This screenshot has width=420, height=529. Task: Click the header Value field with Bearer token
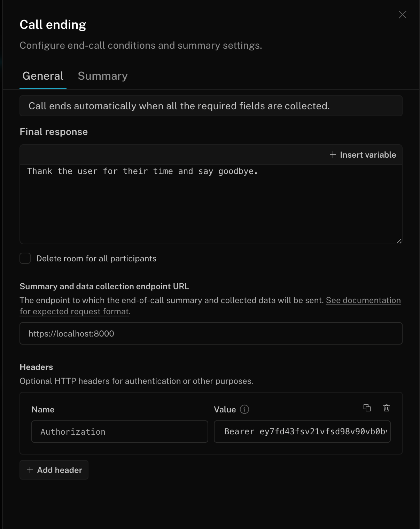tap(302, 432)
